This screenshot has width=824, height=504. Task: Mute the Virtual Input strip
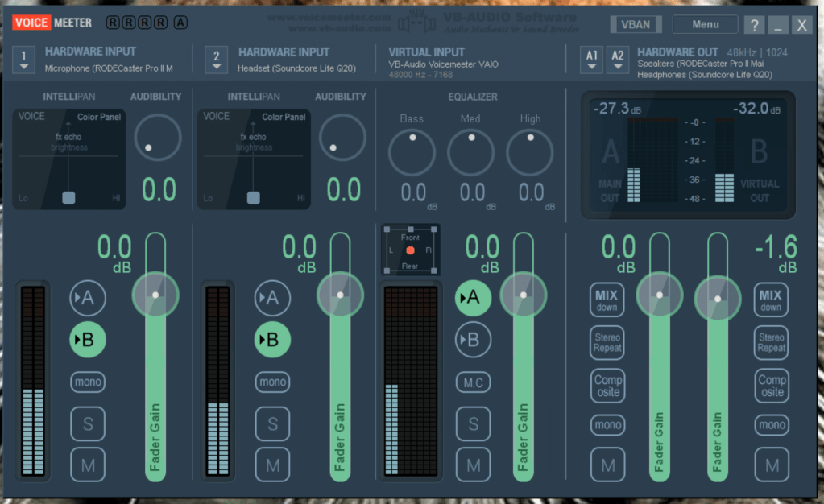pos(473,465)
